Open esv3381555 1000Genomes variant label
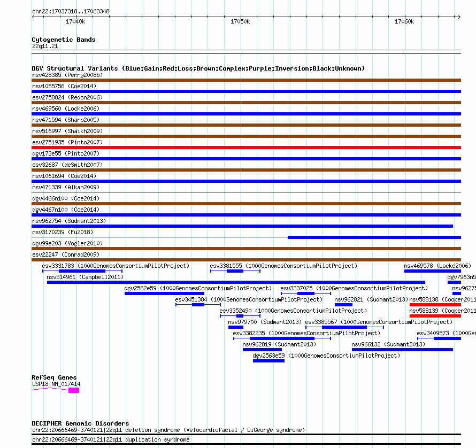This screenshot has width=476, height=448. (x=283, y=266)
